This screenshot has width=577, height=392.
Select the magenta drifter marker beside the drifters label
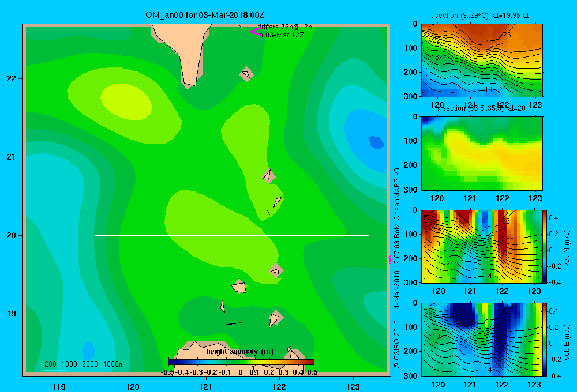(x=254, y=32)
